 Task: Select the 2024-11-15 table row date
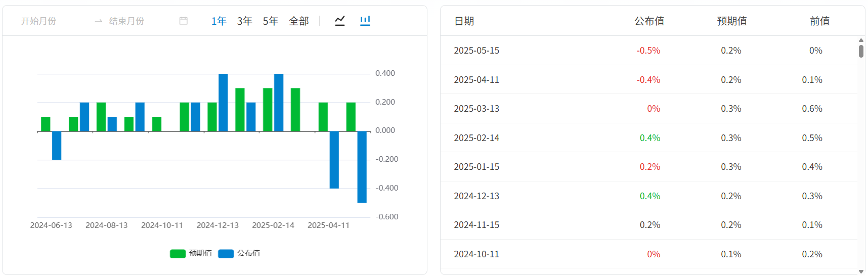[476, 225]
